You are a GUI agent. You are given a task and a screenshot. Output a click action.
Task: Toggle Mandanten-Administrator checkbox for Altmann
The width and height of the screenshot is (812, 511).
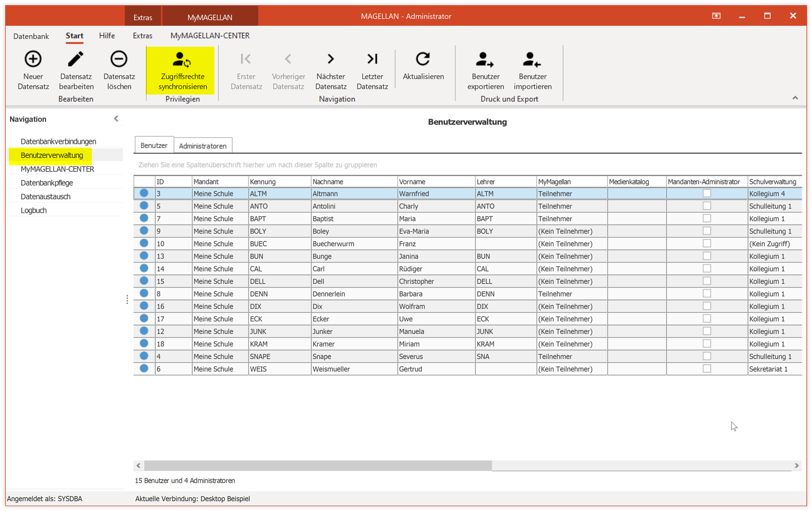point(707,193)
